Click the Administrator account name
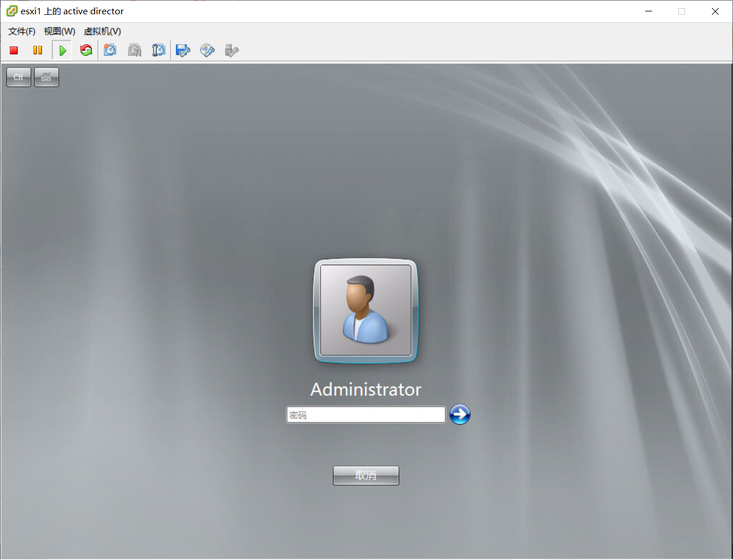The width and height of the screenshot is (733, 560). tap(366, 389)
